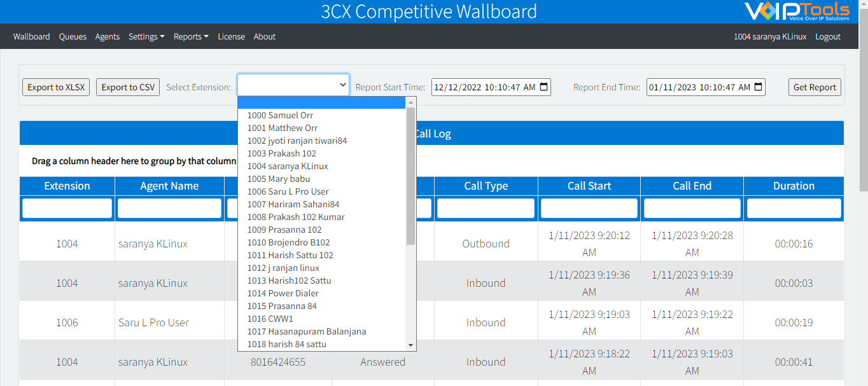
Task: Select 1007 Hariram Sahani84 option
Action: [322, 204]
